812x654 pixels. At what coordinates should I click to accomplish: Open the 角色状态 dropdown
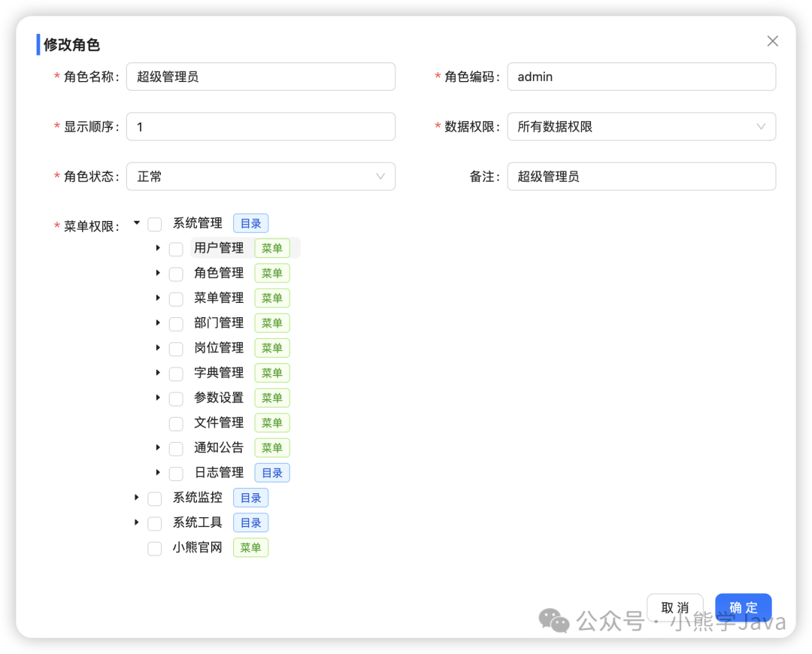(x=260, y=177)
